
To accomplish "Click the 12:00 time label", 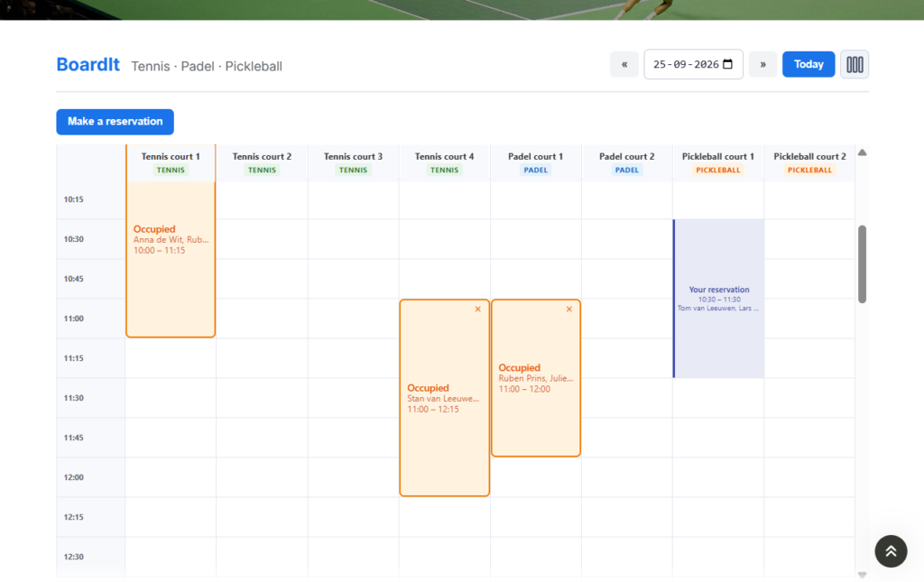I will coord(74,477).
